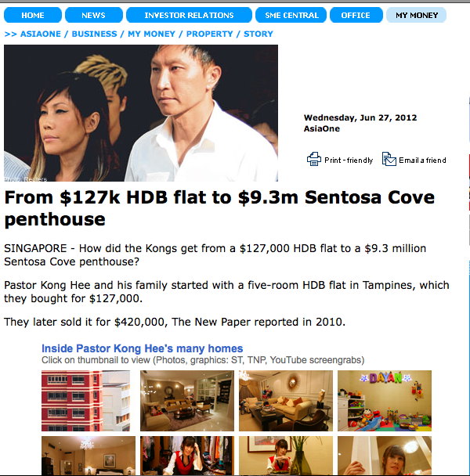The image size is (470, 476).
Task: Open 'Inside Pastor Kong Hee's many homes' gallery link
Action: pos(143,348)
